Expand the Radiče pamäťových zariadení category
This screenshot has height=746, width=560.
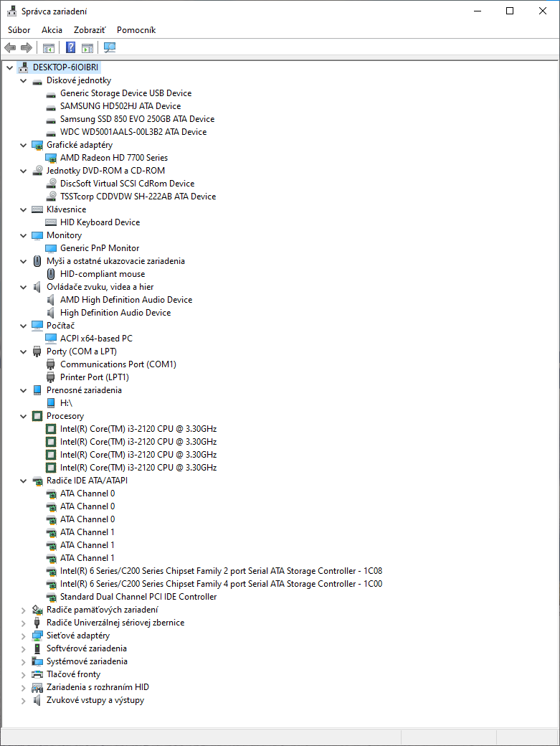pyautogui.click(x=23, y=610)
